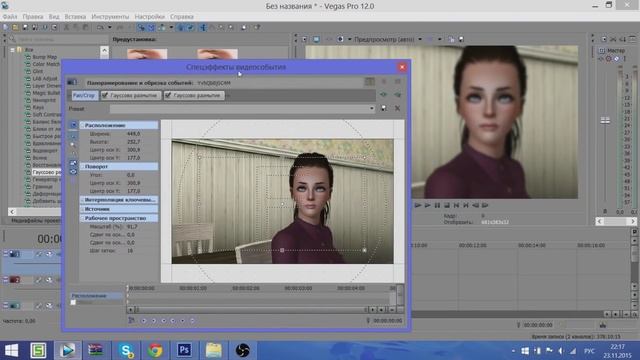Save snapshot to file in preview toolbar

pos(461,39)
